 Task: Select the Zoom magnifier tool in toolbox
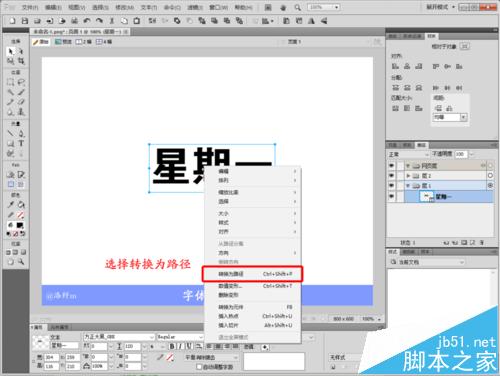tap(21, 262)
